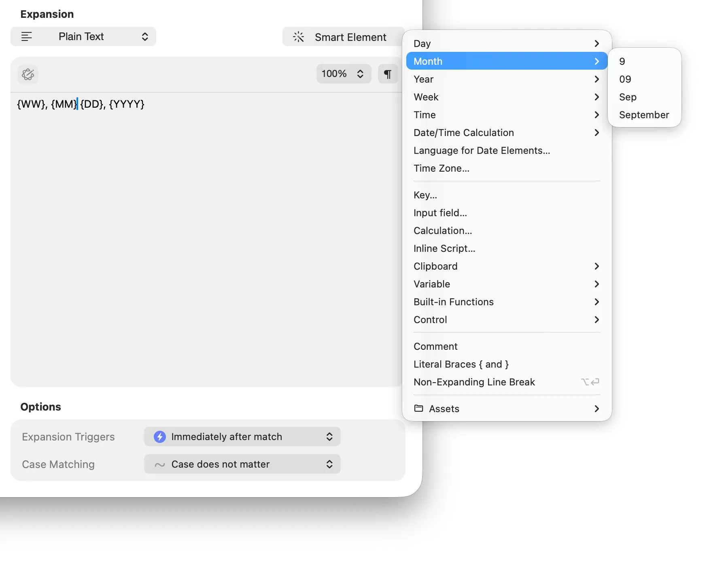This screenshot has height=568, width=728.
Task: Click the folder icon beside Assets
Action: pos(419,408)
